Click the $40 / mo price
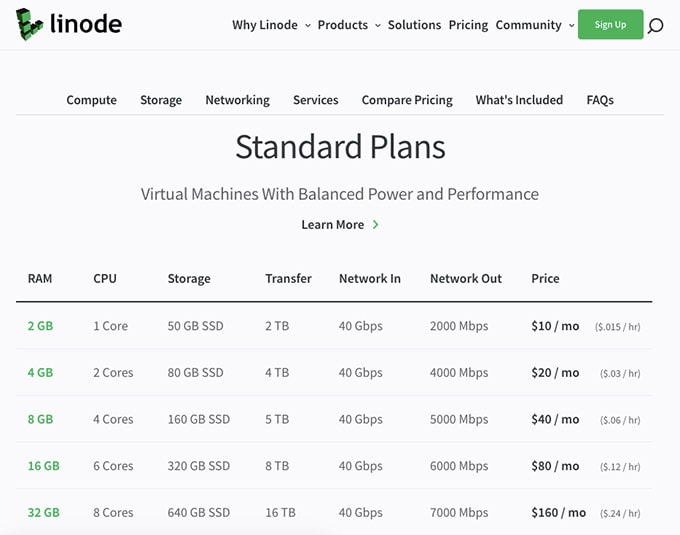 point(555,420)
